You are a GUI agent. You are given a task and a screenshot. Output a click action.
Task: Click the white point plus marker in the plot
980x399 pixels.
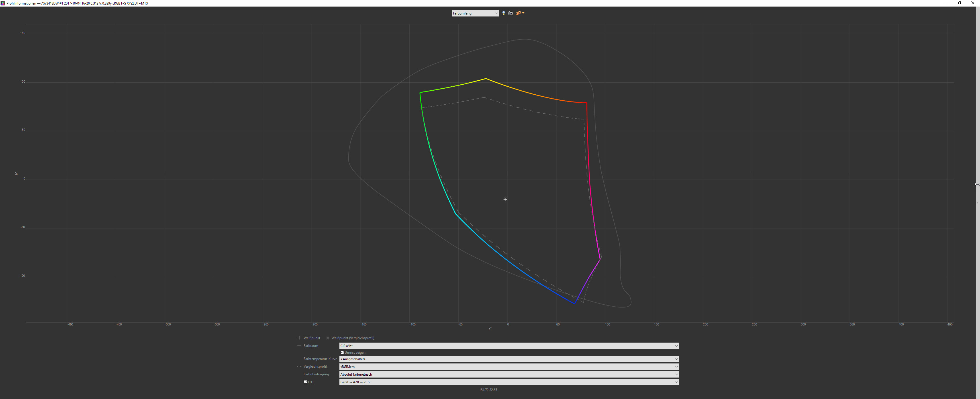click(x=505, y=199)
